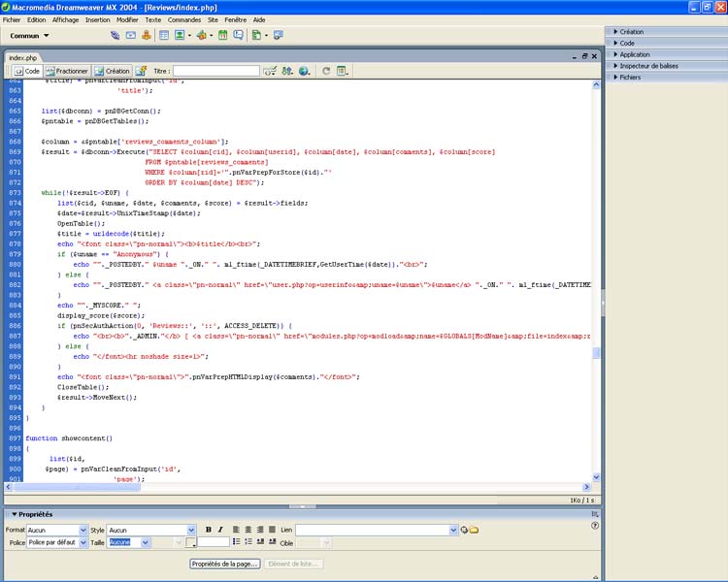The height and width of the screenshot is (582, 728).
Task: Open the Commandes menu
Action: coord(184,20)
